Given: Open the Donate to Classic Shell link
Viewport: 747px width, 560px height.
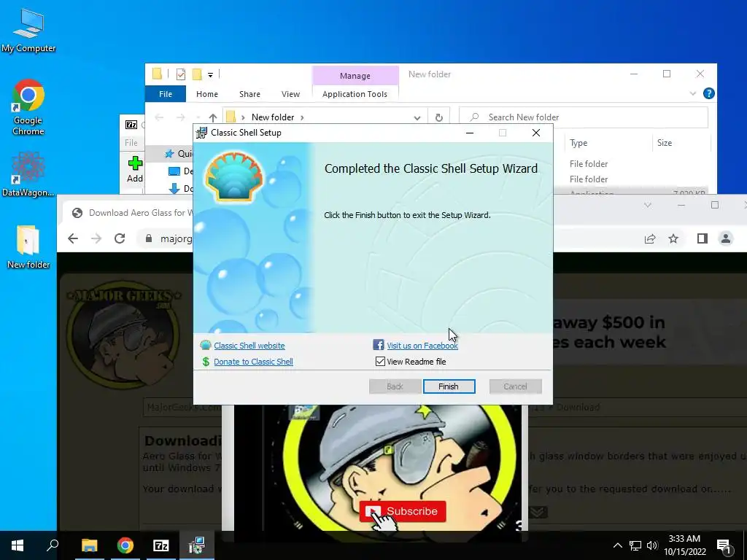Looking at the screenshot, I should [x=253, y=362].
